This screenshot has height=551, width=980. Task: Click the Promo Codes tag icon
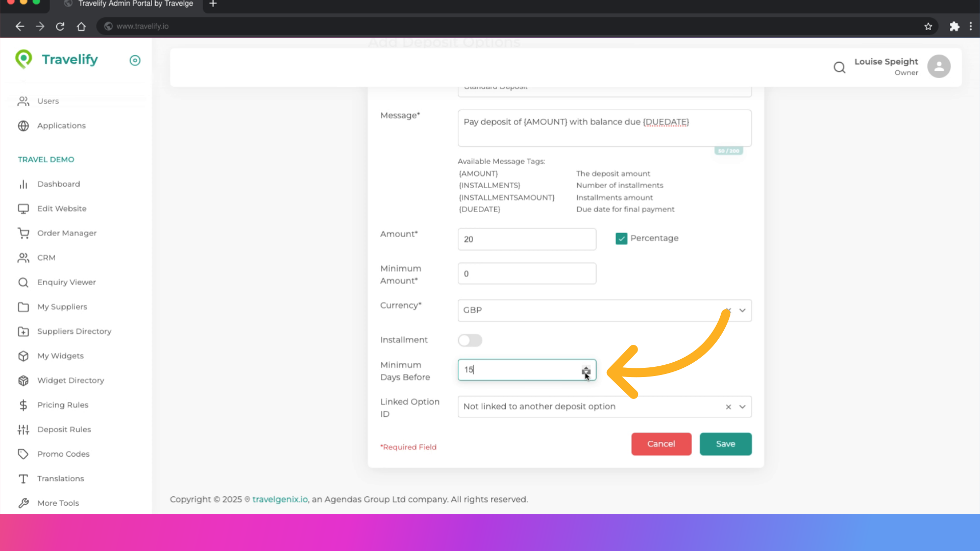(x=23, y=454)
